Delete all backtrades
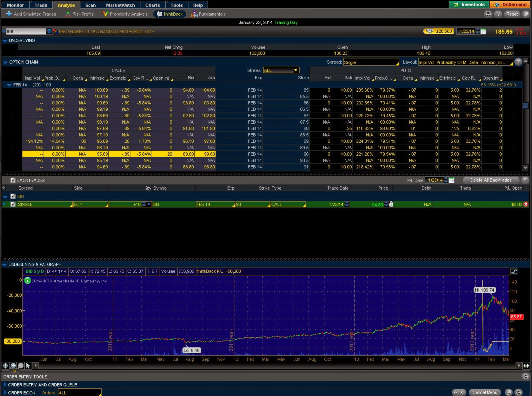 491,180
